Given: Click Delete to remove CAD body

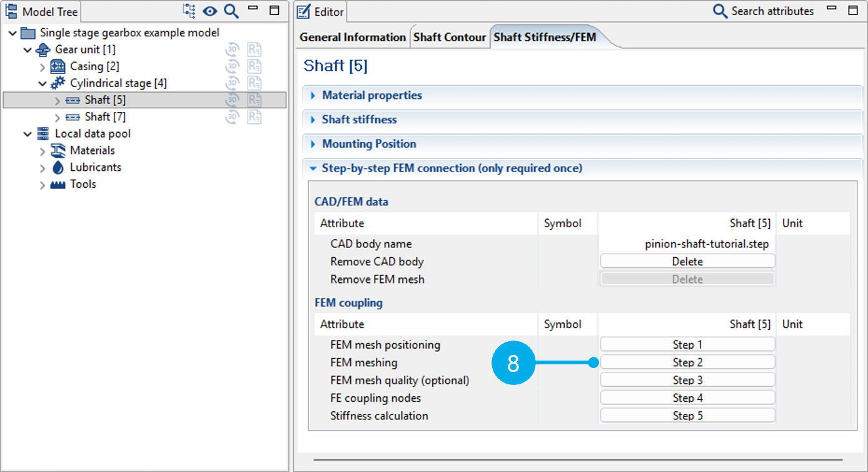Looking at the screenshot, I should [x=687, y=262].
